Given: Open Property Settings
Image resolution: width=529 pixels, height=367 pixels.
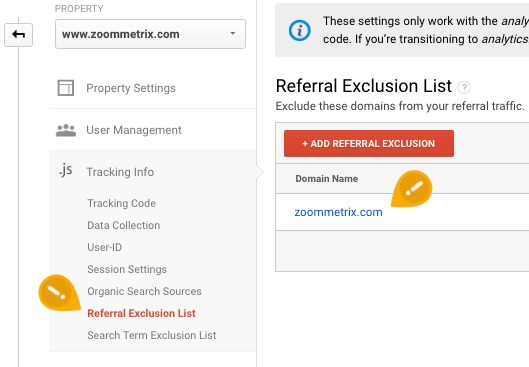Looking at the screenshot, I should [131, 88].
